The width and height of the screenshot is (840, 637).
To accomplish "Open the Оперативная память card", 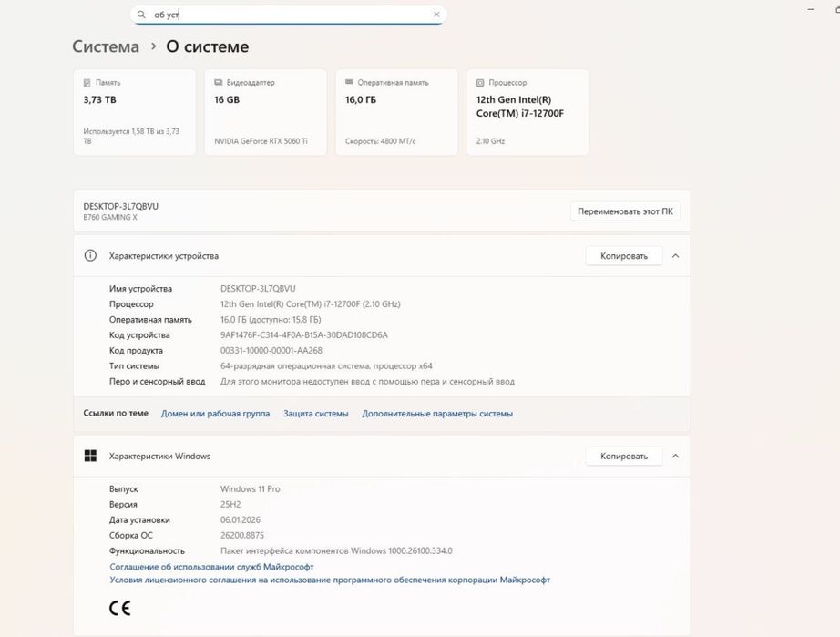I will [x=396, y=112].
